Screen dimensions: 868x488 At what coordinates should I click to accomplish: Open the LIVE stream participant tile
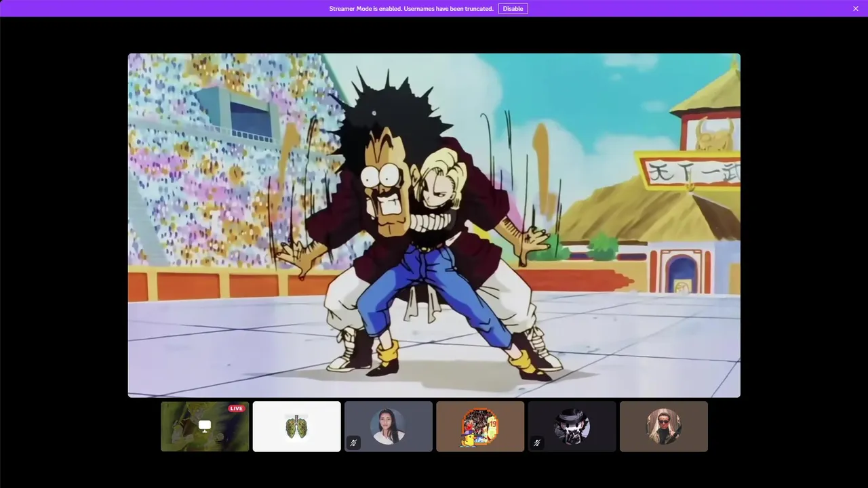(205, 426)
